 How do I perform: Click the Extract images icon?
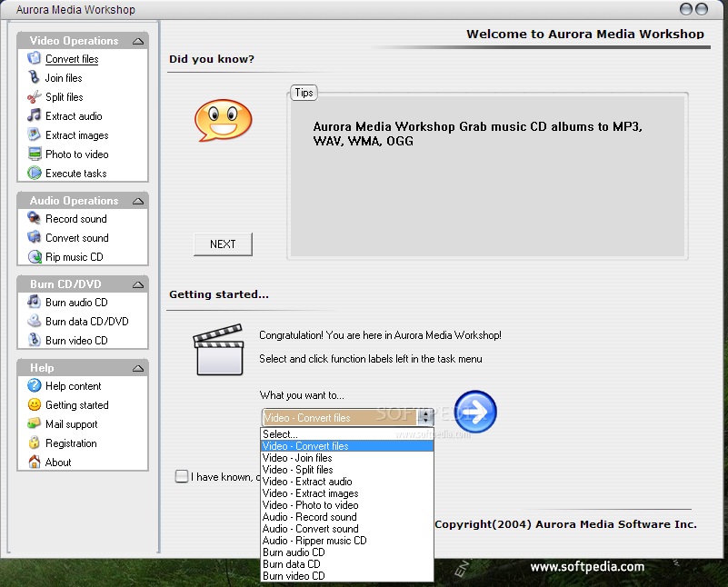pos(34,134)
